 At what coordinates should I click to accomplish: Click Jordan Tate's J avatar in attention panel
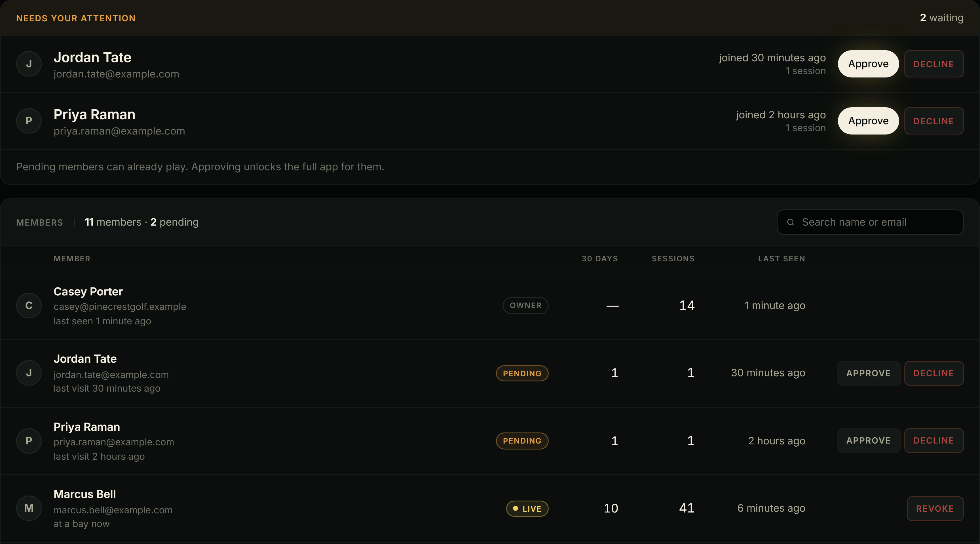click(x=29, y=64)
